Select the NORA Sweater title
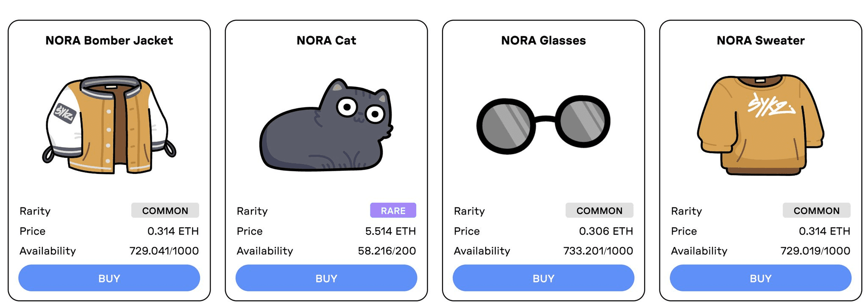This screenshot has width=868, height=307. (x=761, y=40)
